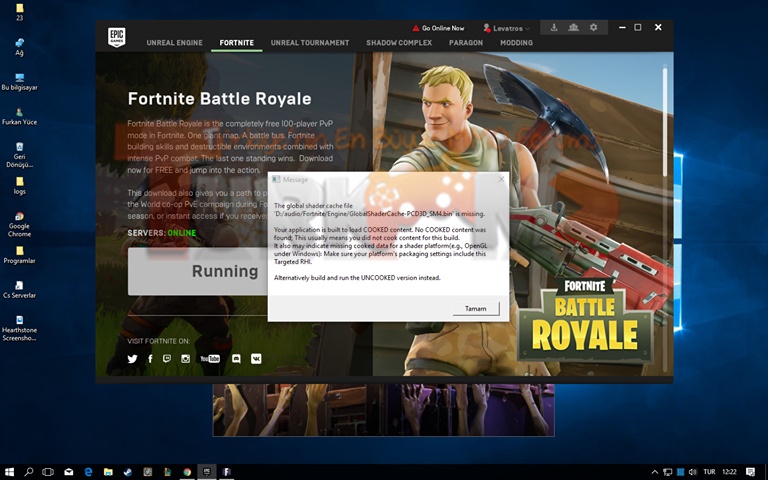Open Fortnite's Twitter page icon
This screenshot has width=768, height=480.
tap(132, 359)
